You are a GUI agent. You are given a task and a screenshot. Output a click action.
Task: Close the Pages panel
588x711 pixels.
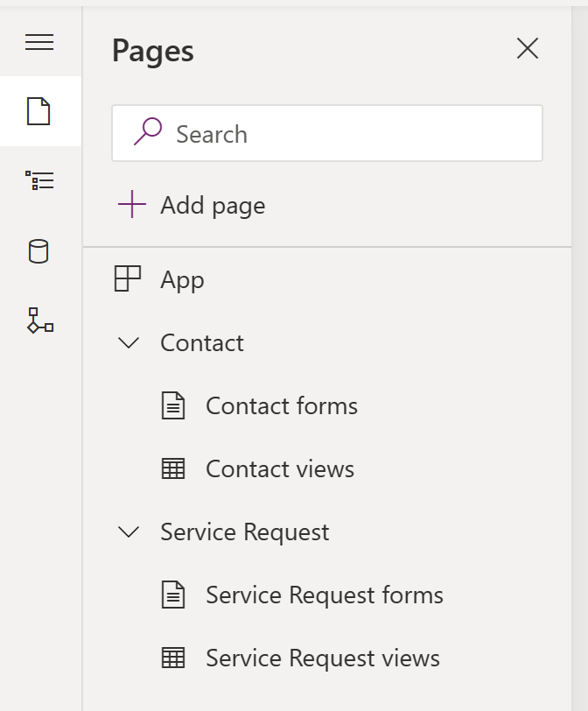(528, 48)
